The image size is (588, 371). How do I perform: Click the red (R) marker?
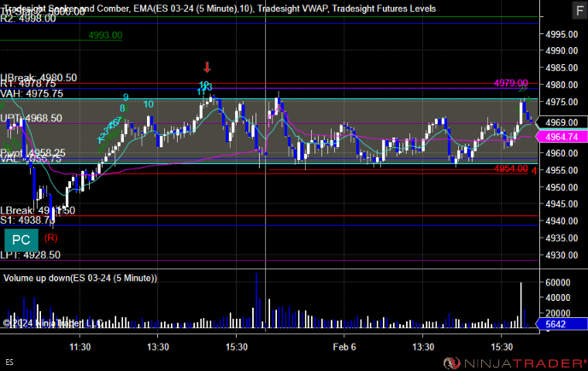[51, 238]
